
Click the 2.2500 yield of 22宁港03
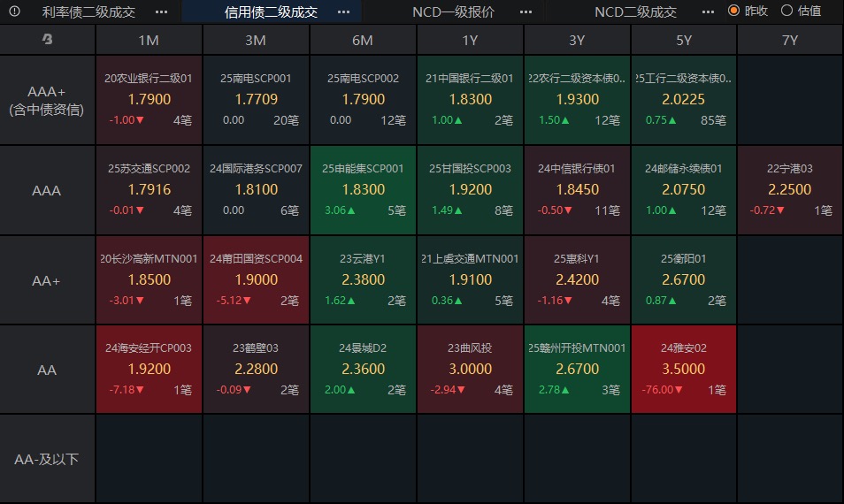(790, 189)
